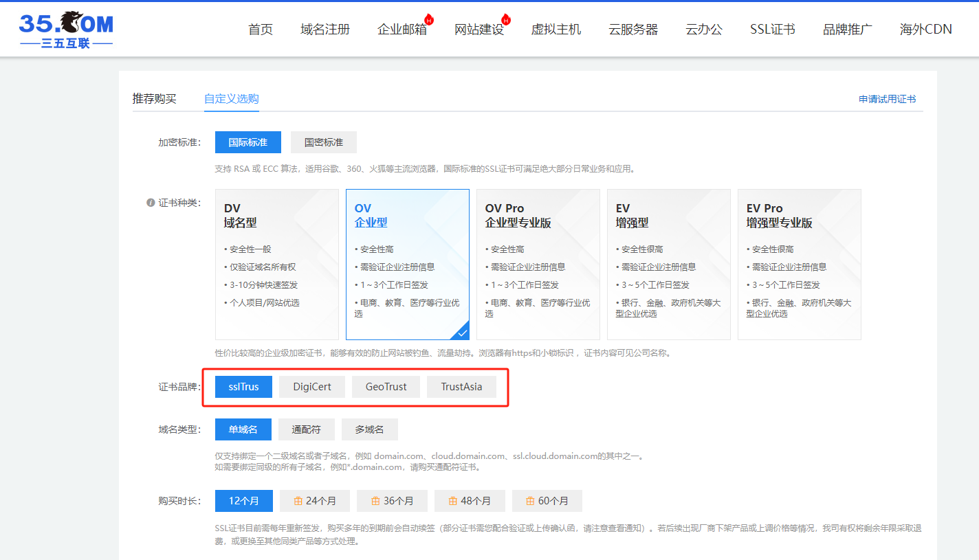This screenshot has width=979, height=560.
Task: Open the SSL证书 navigation menu
Action: (x=773, y=30)
